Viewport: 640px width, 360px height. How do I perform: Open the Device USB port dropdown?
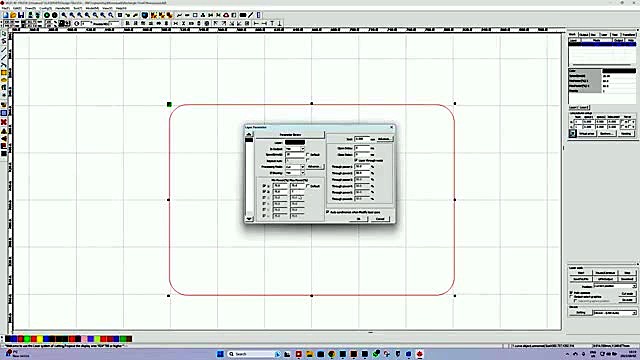(615, 313)
